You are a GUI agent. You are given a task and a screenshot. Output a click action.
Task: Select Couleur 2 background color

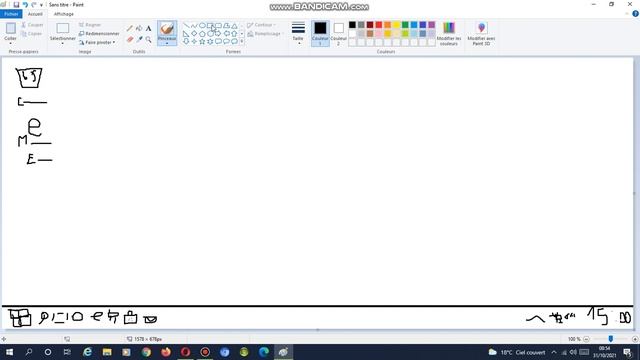tap(338, 33)
